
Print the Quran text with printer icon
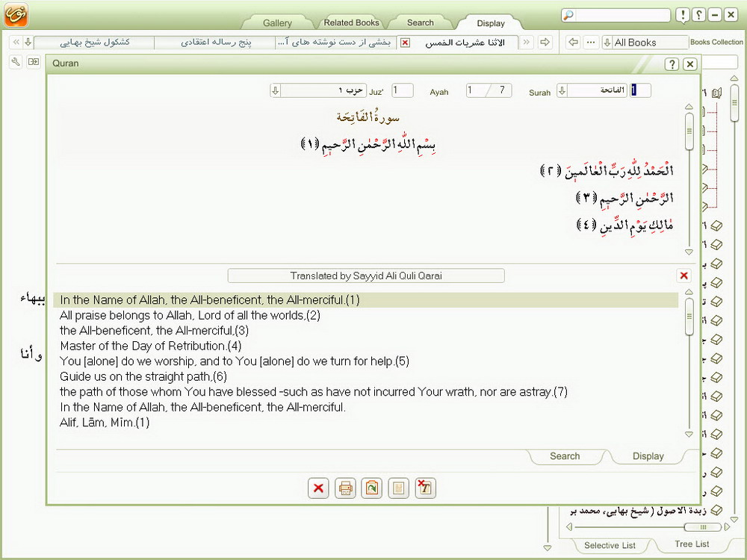(x=345, y=488)
